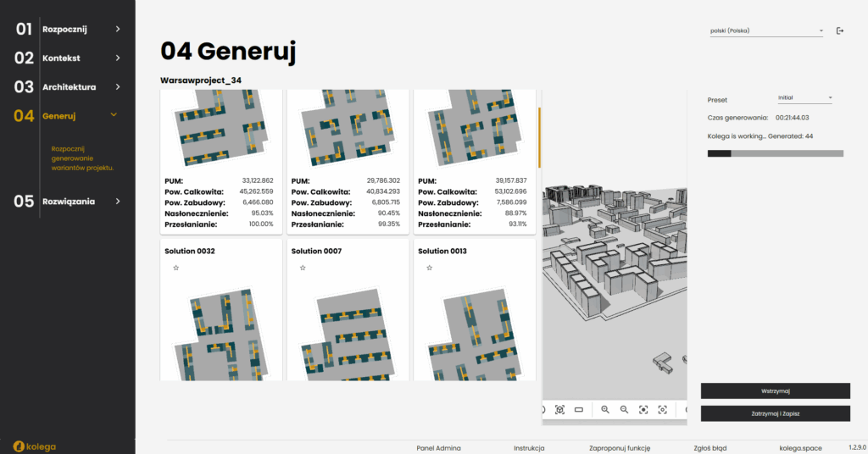Viewport: 868px width, 454px height.
Task: Click the 3D cube view icon
Action: coord(559,410)
